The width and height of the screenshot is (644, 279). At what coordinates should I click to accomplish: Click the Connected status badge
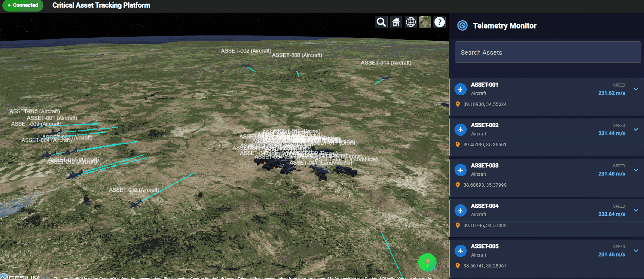click(x=23, y=5)
